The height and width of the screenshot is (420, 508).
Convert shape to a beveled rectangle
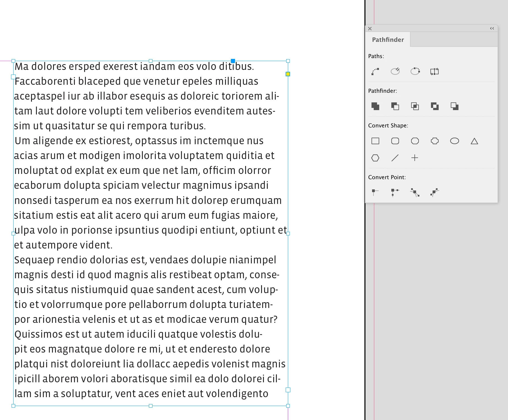pyautogui.click(x=415, y=141)
